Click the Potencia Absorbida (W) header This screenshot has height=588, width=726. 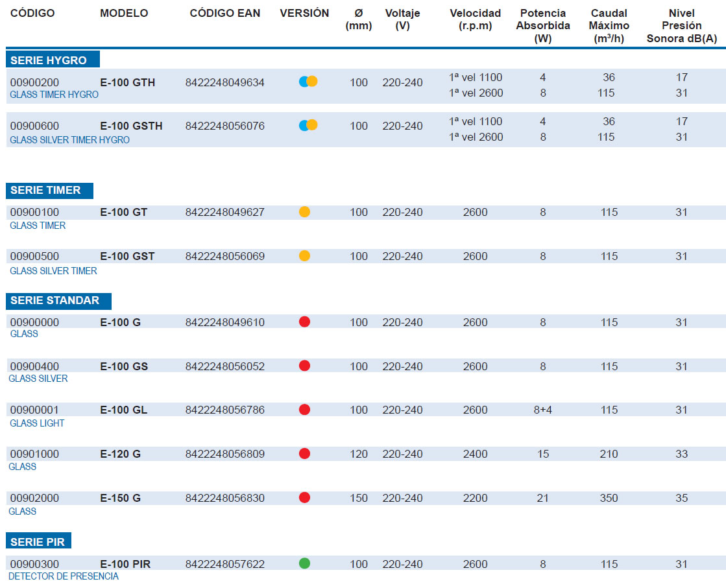(542, 26)
